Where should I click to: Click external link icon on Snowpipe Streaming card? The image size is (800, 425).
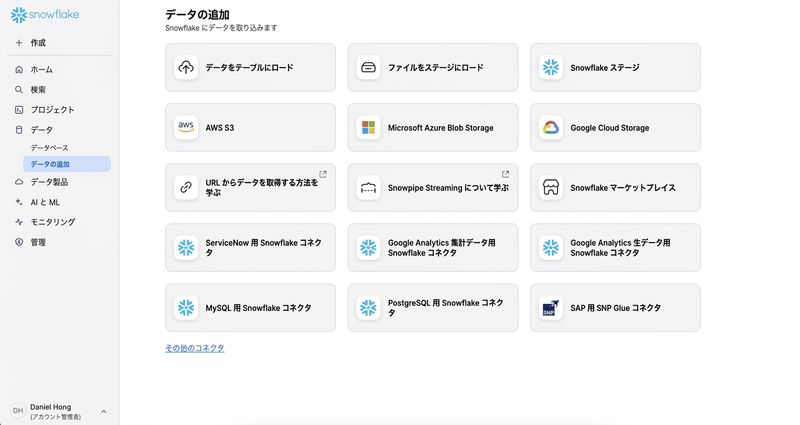click(x=505, y=174)
